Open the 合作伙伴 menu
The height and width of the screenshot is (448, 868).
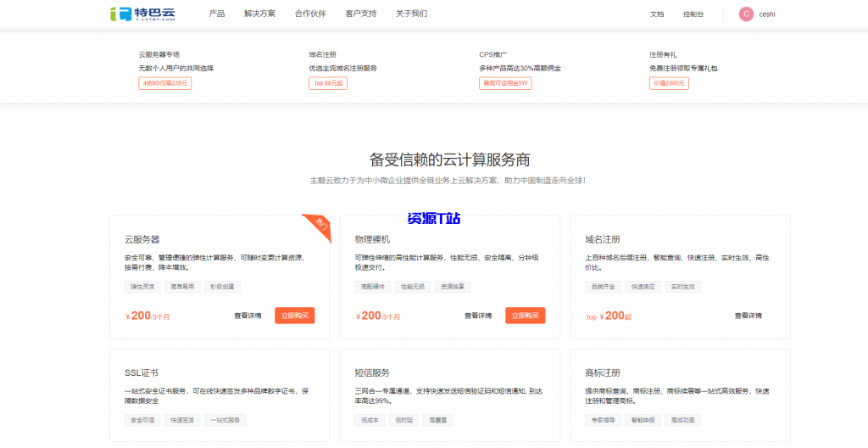(310, 14)
